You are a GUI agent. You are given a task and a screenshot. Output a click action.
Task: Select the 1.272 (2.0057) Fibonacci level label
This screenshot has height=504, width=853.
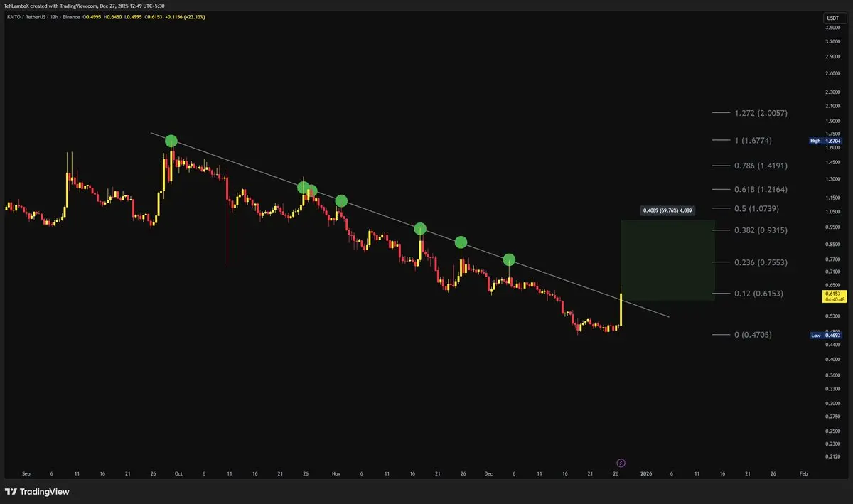[x=761, y=113]
